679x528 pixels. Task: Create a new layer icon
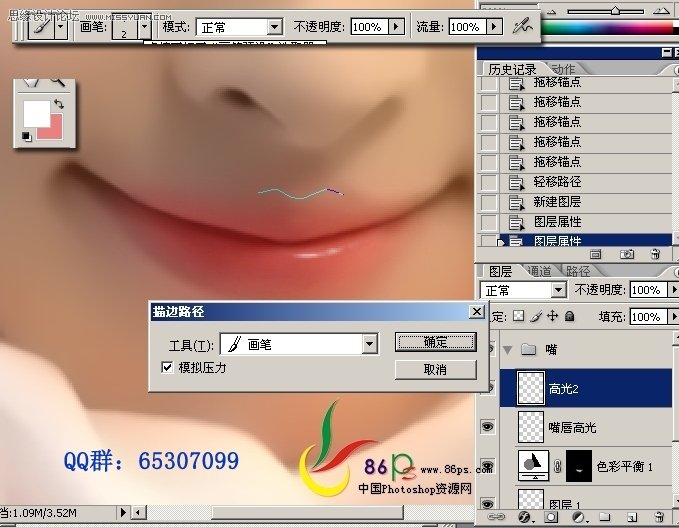pyautogui.click(x=632, y=517)
